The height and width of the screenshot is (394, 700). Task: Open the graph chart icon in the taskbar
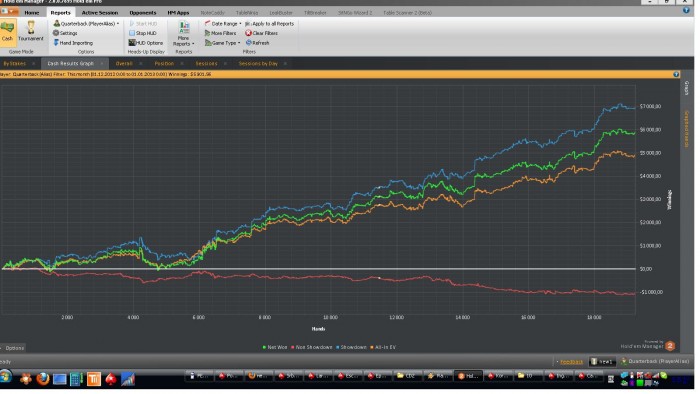(x=128, y=379)
